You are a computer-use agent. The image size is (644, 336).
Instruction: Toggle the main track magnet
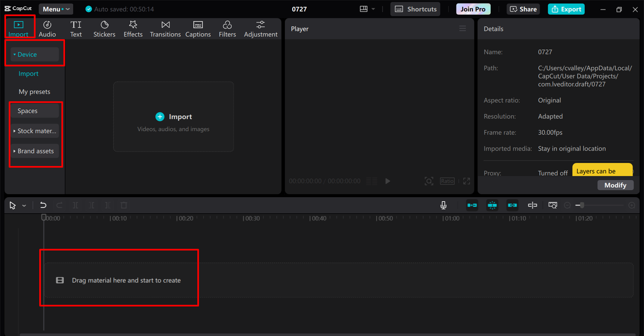pos(472,205)
